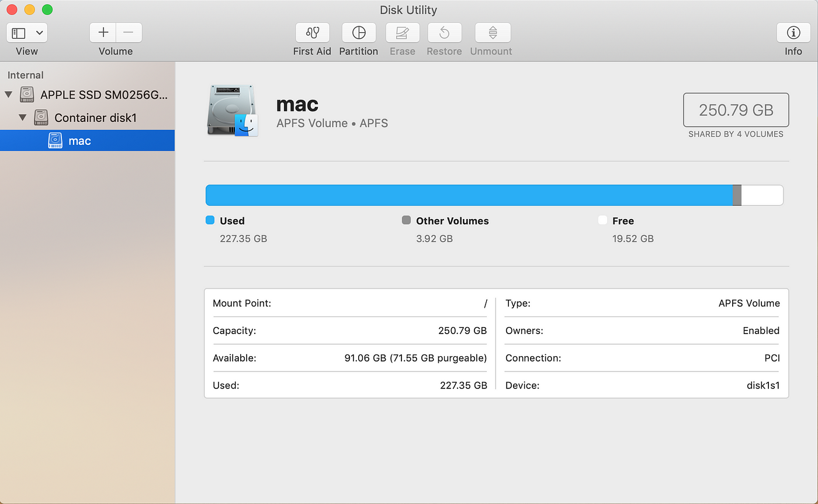The width and height of the screenshot is (818, 504).
Task: Click 'SHARED BY 4 VOLUMES' label
Action: (736, 134)
